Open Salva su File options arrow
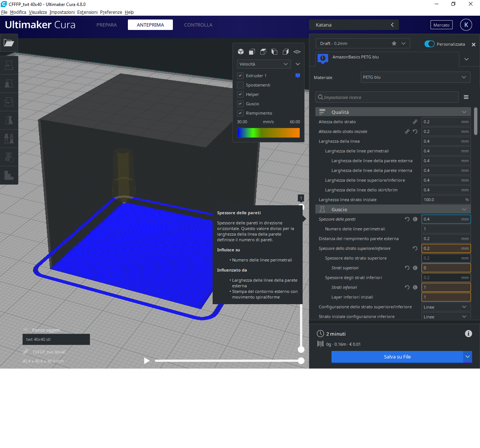 pyautogui.click(x=468, y=357)
